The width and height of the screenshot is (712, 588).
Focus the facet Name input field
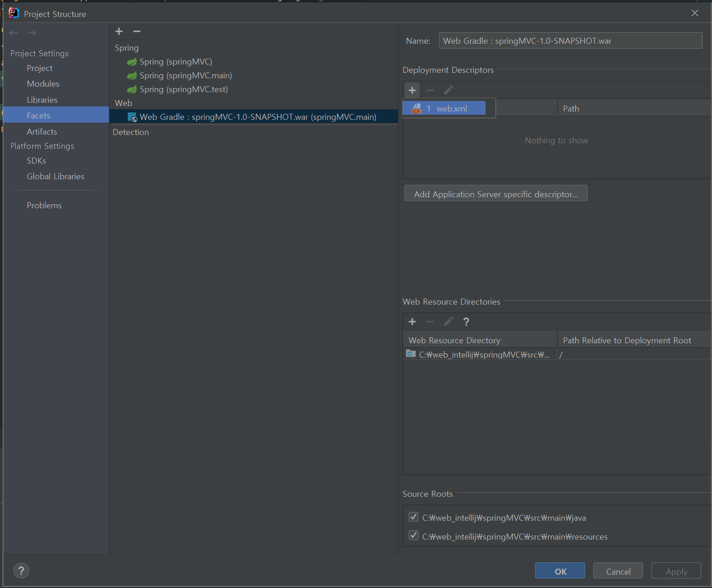point(570,41)
